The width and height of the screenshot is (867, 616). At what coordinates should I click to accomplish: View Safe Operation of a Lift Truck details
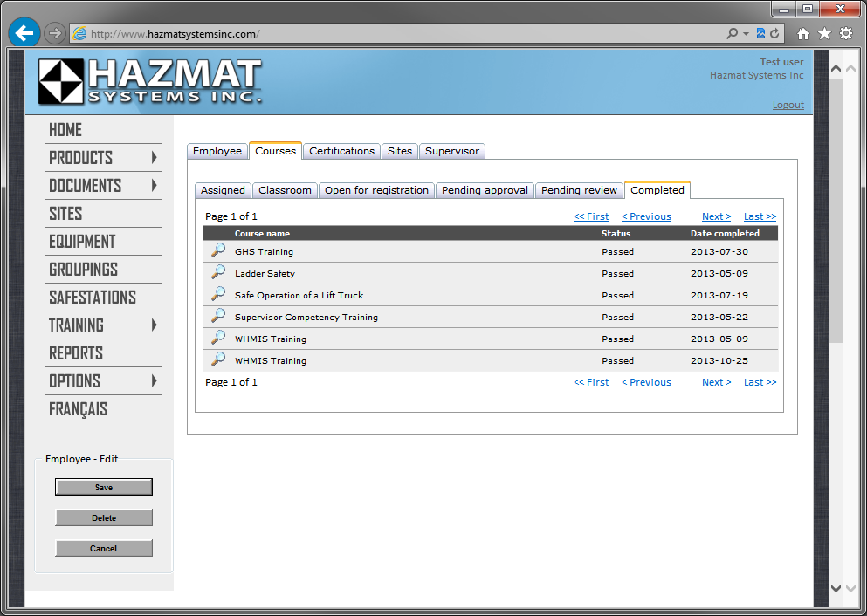click(218, 295)
